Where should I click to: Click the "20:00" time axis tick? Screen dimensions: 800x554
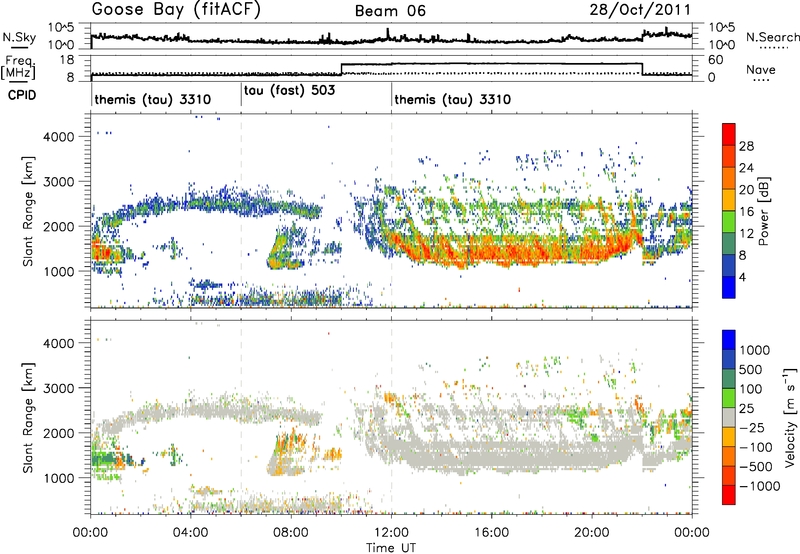click(x=592, y=533)
